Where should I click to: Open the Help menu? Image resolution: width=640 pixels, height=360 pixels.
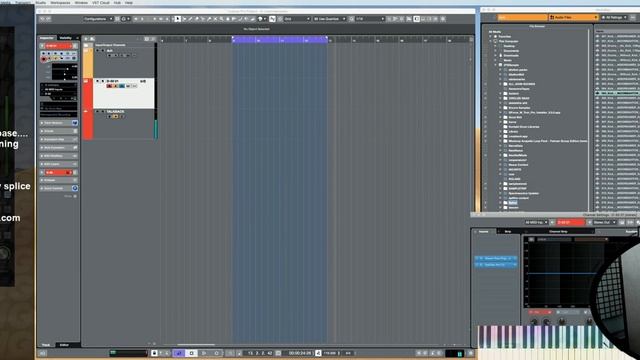(x=129, y=2)
